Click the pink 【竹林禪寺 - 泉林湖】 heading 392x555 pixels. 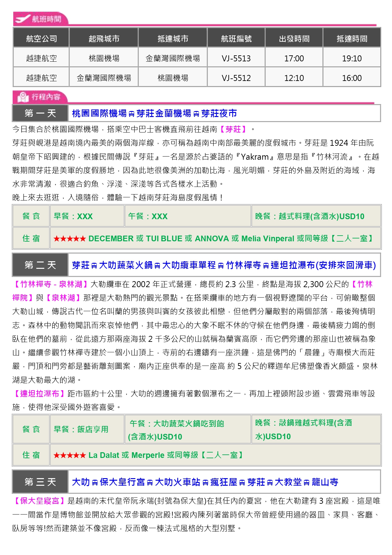(51, 284)
